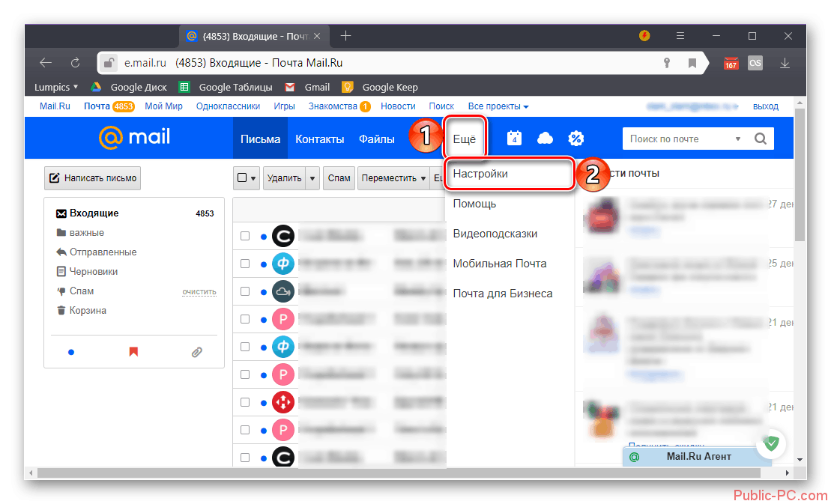The width and height of the screenshot is (831, 504).
Task: Click the search magnifier icon
Action: tap(760, 139)
